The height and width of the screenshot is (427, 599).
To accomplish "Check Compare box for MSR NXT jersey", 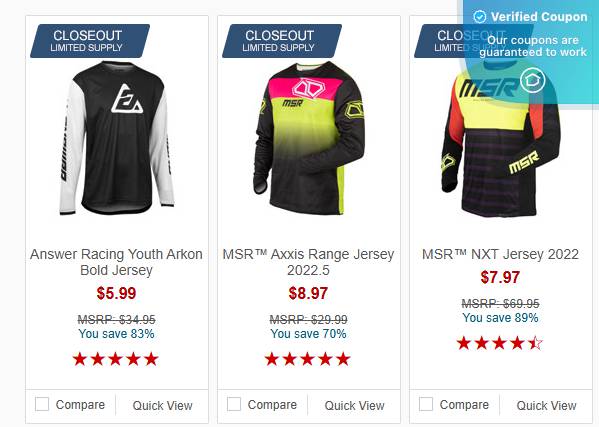I will point(426,404).
